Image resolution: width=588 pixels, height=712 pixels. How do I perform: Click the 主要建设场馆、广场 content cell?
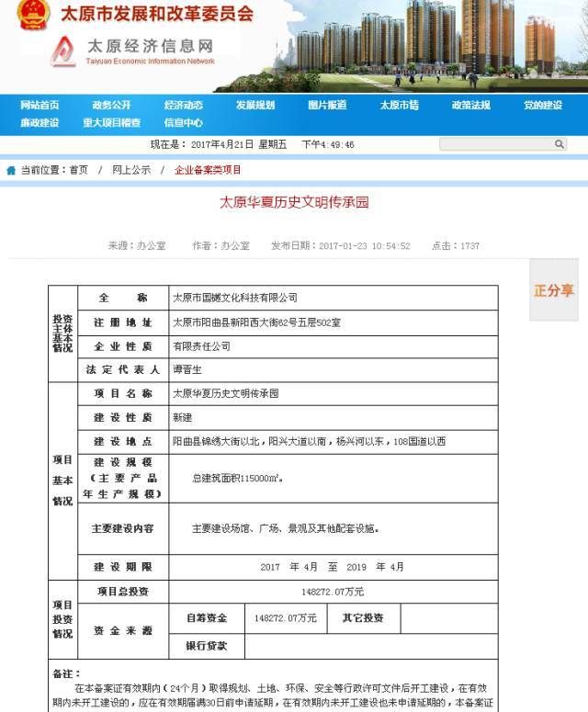pos(334,528)
